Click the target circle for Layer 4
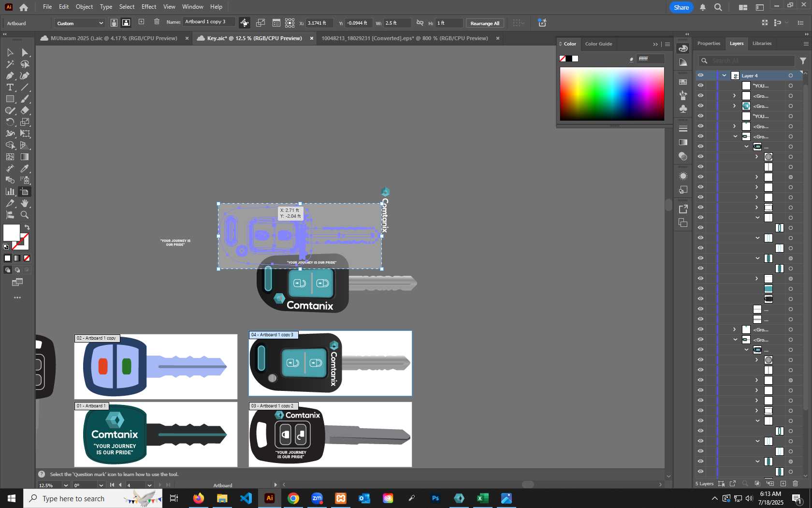The height and width of the screenshot is (508, 812). point(791,75)
